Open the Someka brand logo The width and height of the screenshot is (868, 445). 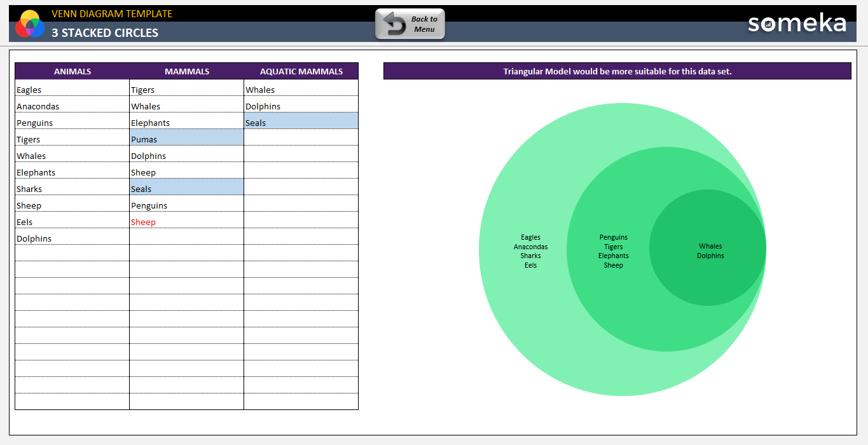796,24
